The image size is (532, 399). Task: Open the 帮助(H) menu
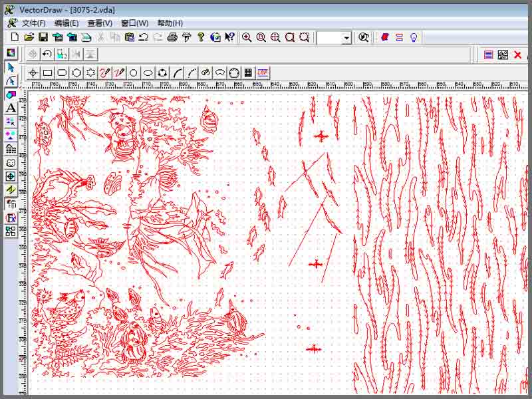[170, 23]
